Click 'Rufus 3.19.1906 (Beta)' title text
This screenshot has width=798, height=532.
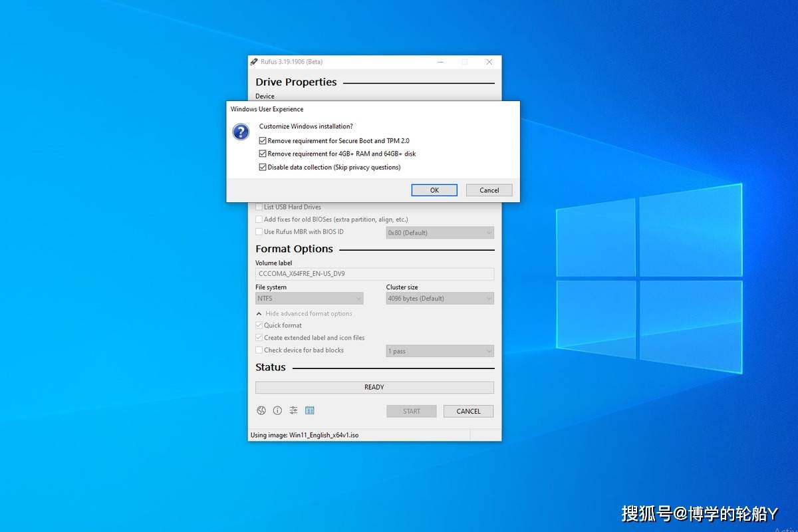coord(291,62)
